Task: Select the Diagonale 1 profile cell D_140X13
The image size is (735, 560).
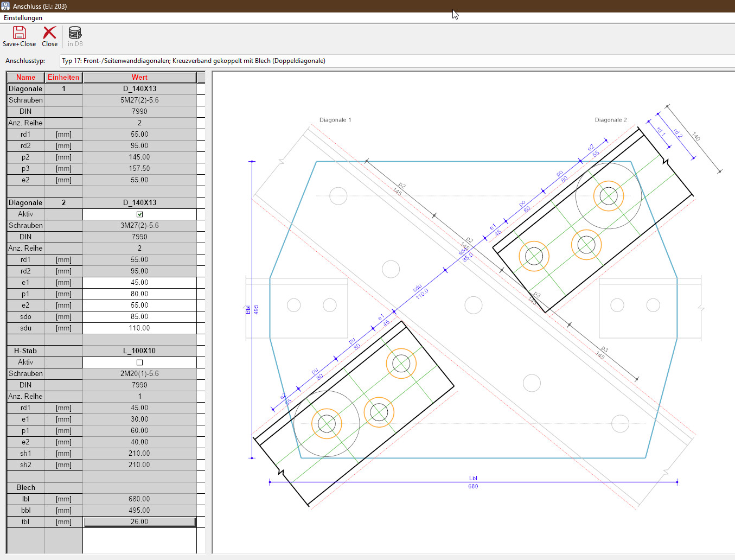Action: click(x=139, y=89)
